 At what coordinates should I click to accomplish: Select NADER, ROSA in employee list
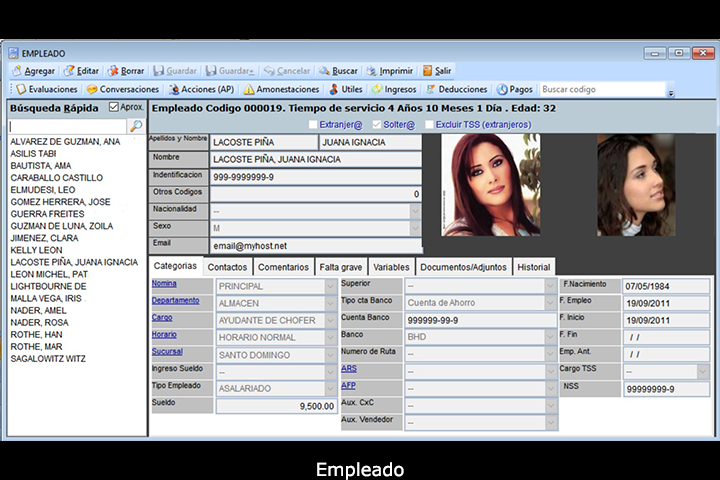pos(40,323)
